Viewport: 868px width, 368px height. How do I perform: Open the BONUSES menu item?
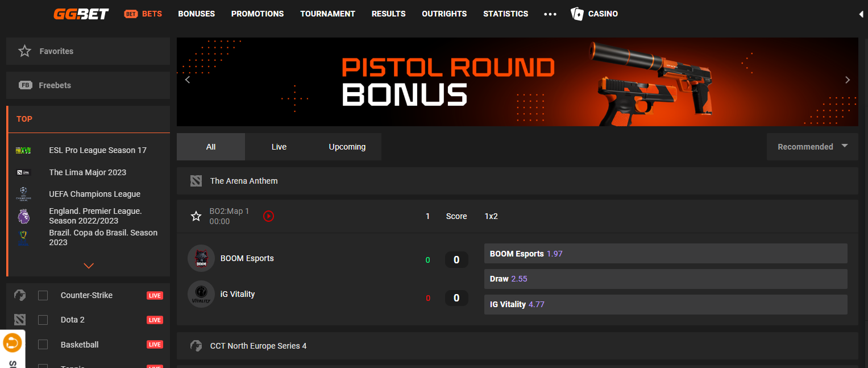pos(197,14)
